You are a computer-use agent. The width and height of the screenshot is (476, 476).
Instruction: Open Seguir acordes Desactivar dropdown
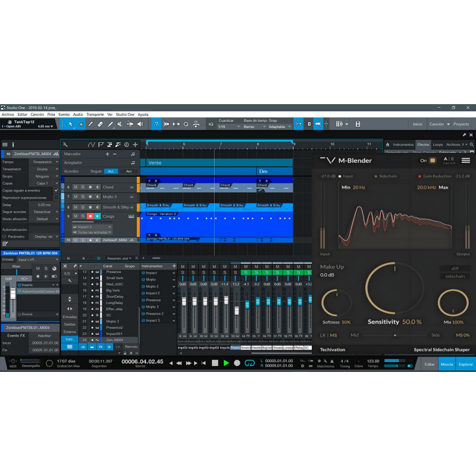pyautogui.click(x=44, y=212)
